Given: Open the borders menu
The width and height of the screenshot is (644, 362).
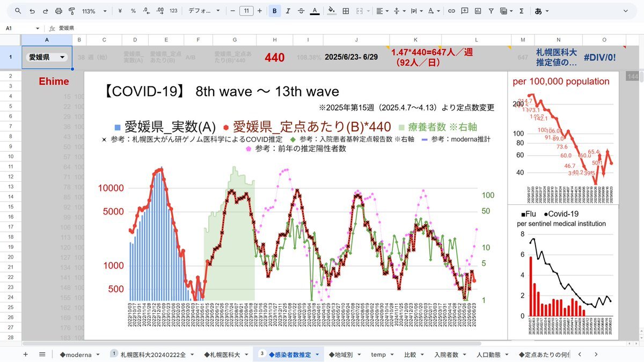Looking at the screenshot, I should [346, 11].
